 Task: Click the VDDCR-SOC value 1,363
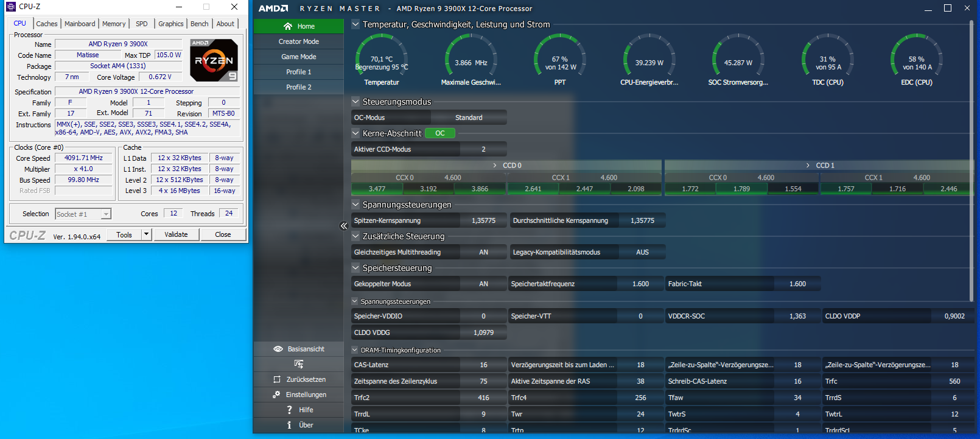(797, 316)
